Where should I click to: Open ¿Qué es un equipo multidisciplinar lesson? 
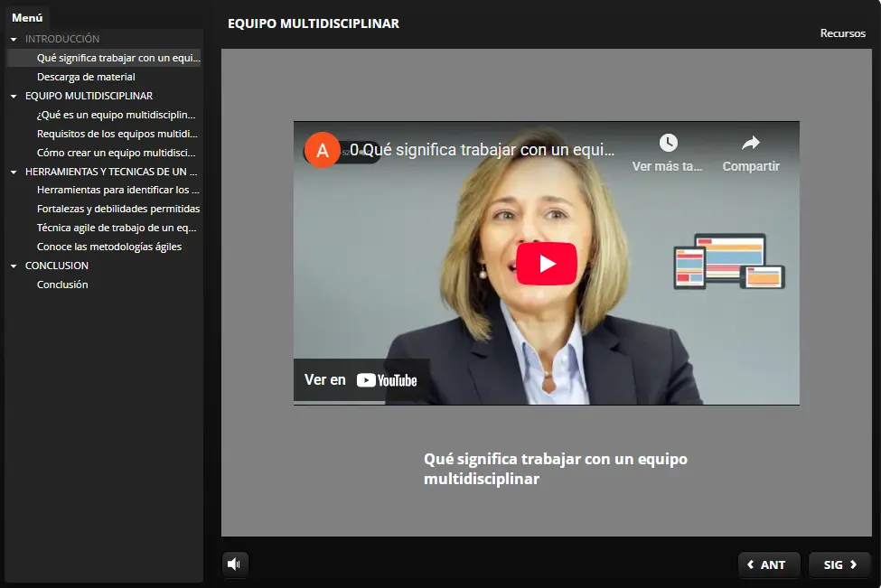point(116,116)
